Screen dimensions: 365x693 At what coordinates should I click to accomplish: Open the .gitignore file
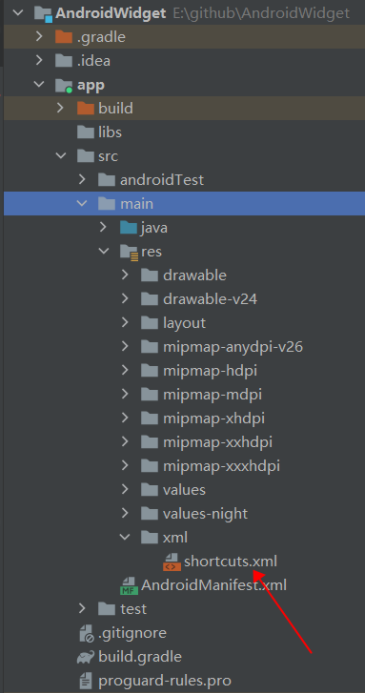click(x=133, y=633)
